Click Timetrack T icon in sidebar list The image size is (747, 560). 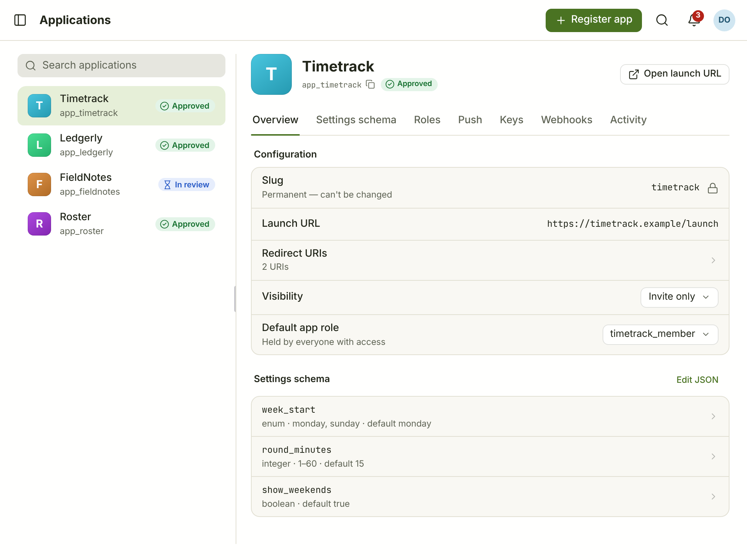pos(39,106)
